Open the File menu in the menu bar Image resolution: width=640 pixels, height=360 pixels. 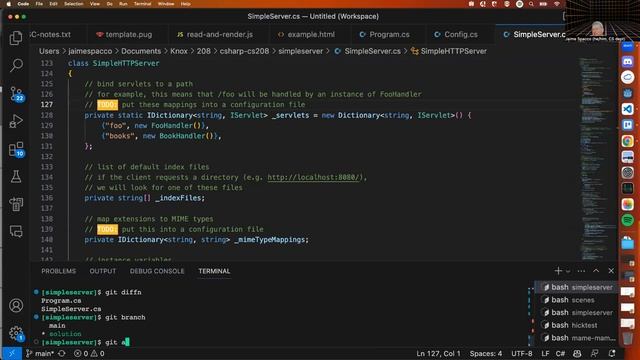[x=39, y=4]
